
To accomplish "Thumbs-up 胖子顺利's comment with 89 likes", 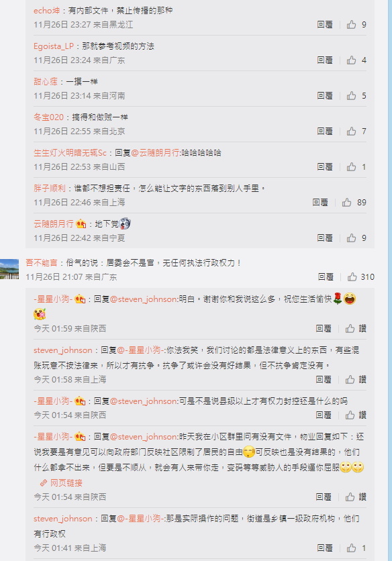I will pyautogui.click(x=346, y=202).
